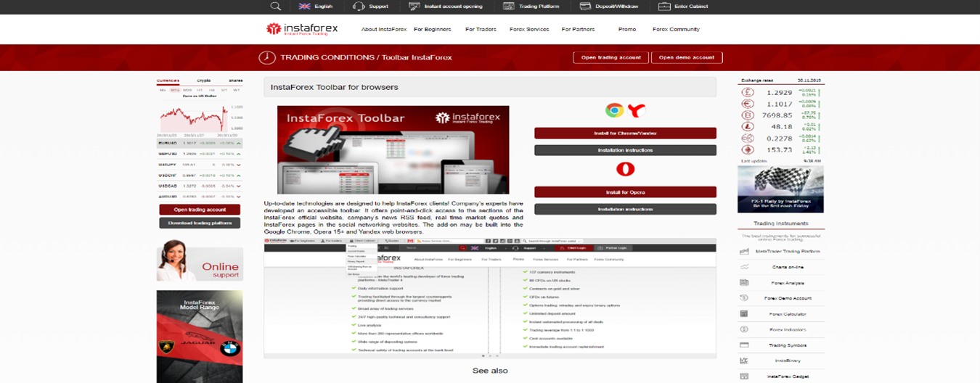Click the Forex Demo Account icon
The width and height of the screenshot is (980, 383).
(x=744, y=298)
